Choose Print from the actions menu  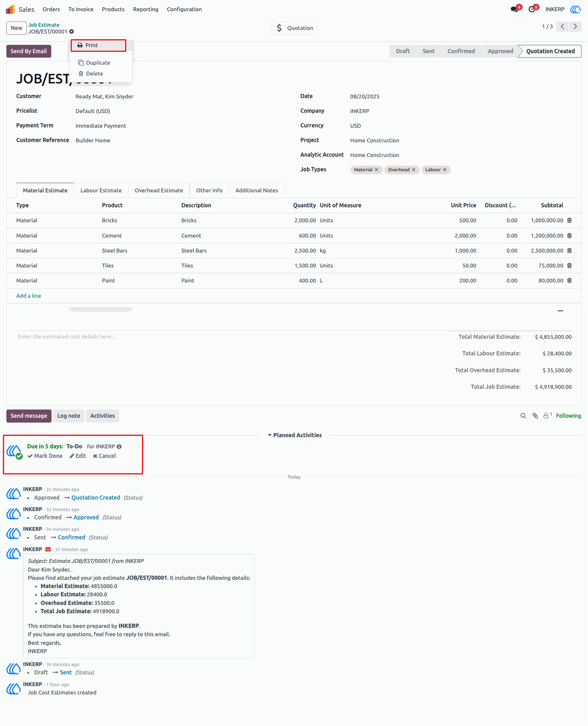(x=98, y=45)
